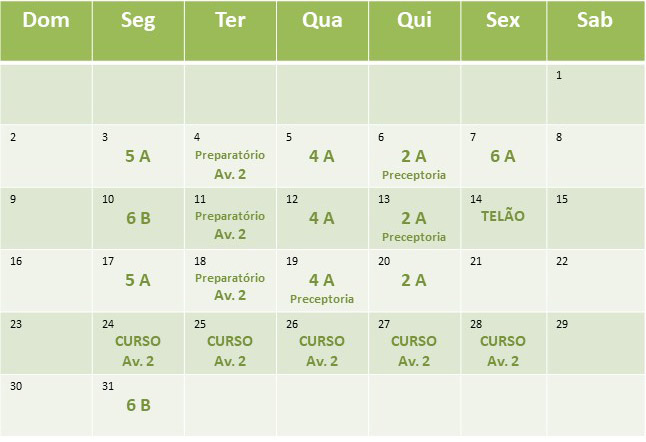Open the 5 A entry on day 3

click(138, 156)
